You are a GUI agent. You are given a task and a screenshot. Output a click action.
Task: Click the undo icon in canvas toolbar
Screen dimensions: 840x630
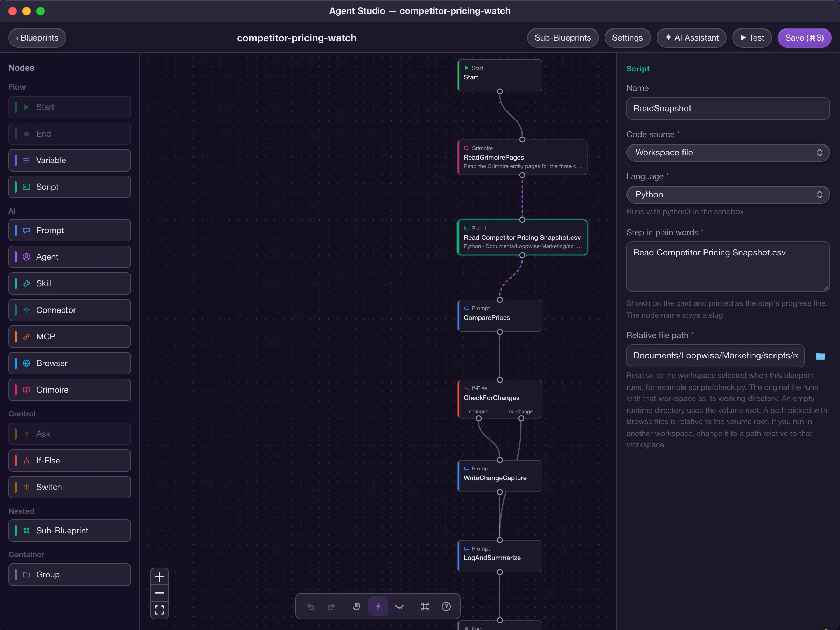311,607
